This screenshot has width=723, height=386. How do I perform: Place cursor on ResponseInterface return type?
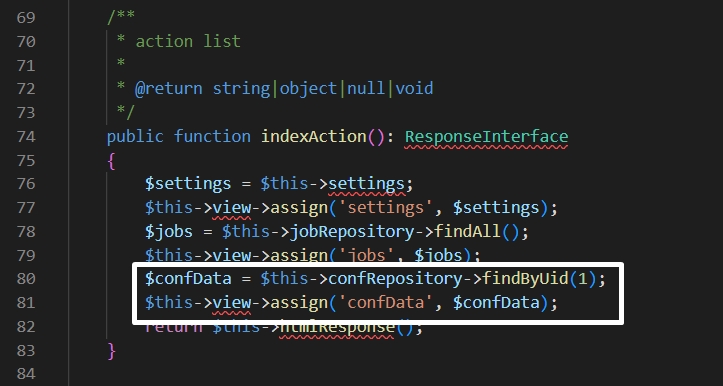pyautogui.click(x=486, y=137)
